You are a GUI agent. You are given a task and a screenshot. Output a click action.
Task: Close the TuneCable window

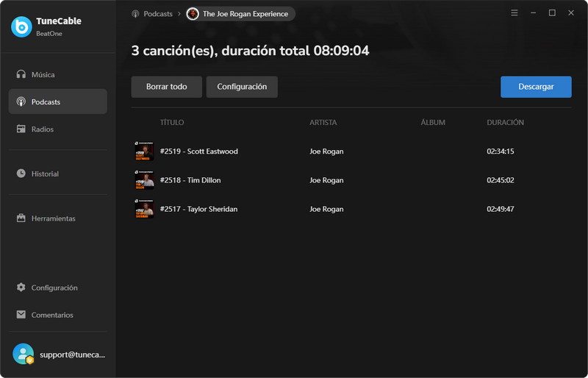[x=571, y=13]
